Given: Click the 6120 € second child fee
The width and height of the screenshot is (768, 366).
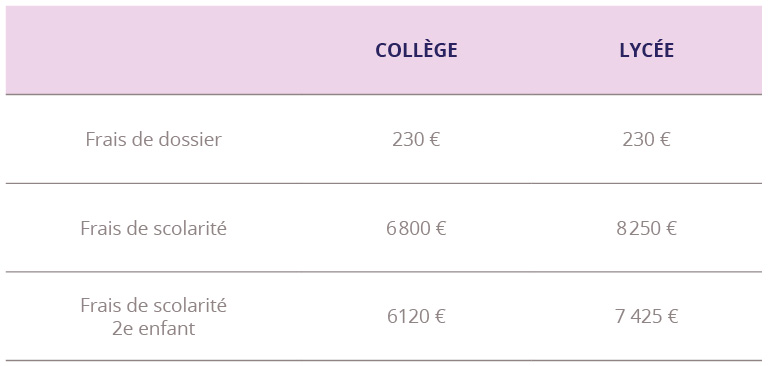Looking at the screenshot, I should [x=416, y=317].
